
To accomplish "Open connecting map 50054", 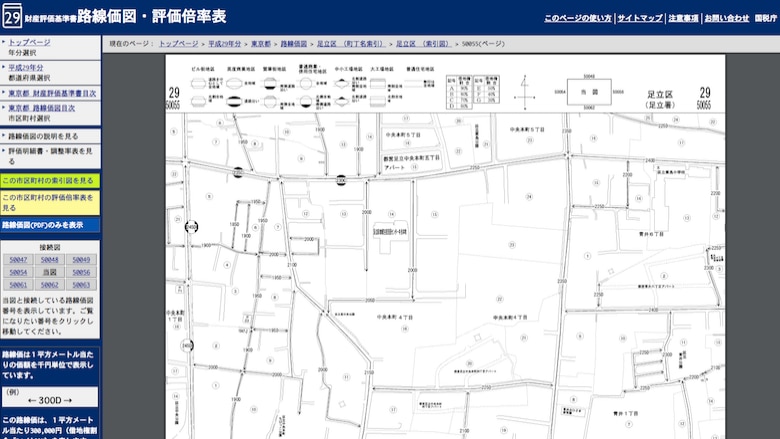I will point(18,272).
